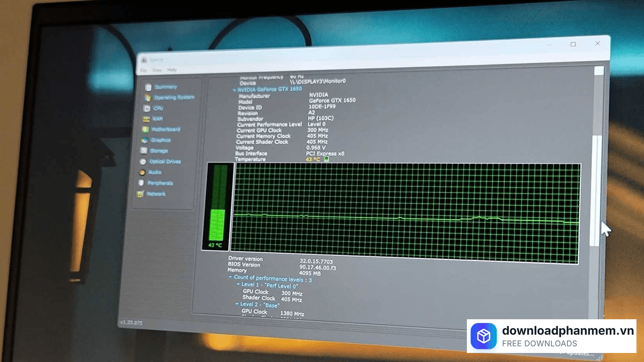Open the View menu

pyautogui.click(x=157, y=70)
